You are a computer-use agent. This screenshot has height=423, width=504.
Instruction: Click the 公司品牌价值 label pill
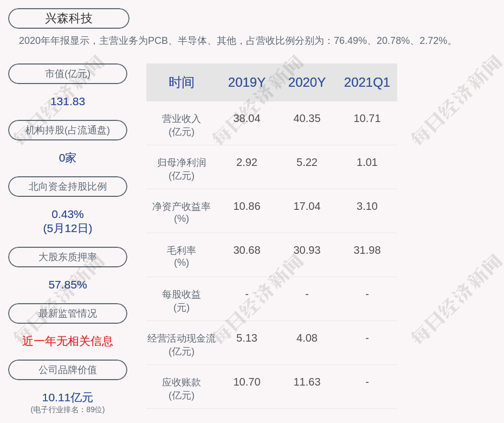coord(68,370)
